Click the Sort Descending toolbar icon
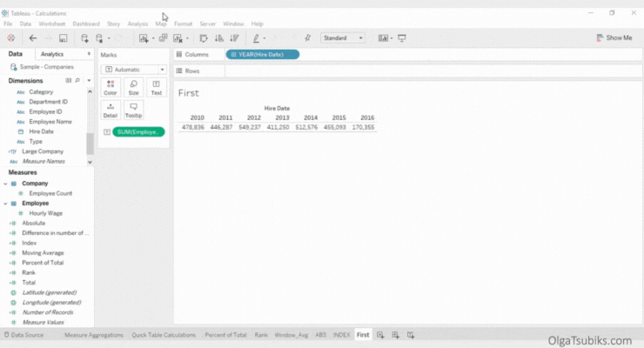Viewport: 644px width, 348px height. [234, 38]
